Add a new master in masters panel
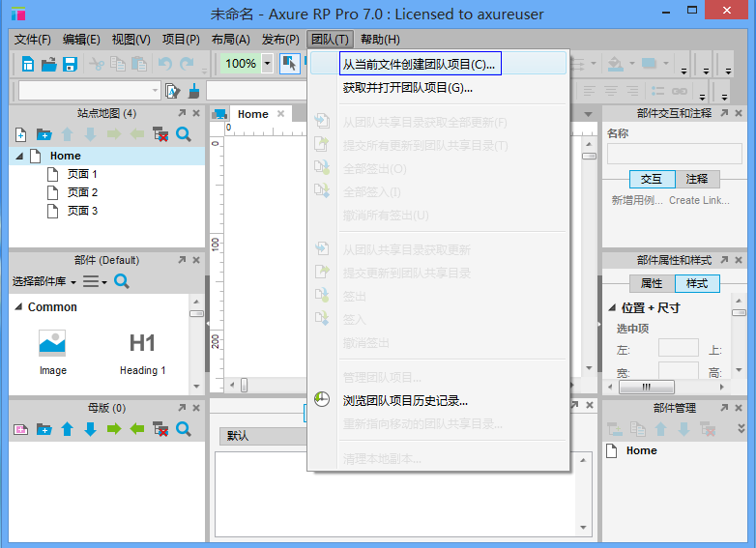Screen dimensions: 756x548 pos(20,429)
